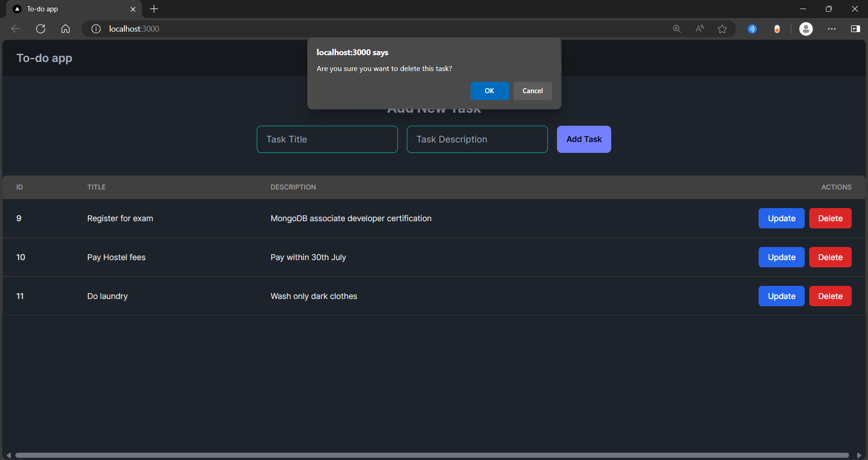Go to the browser home icon
The height and width of the screenshot is (460, 868).
coord(66,29)
